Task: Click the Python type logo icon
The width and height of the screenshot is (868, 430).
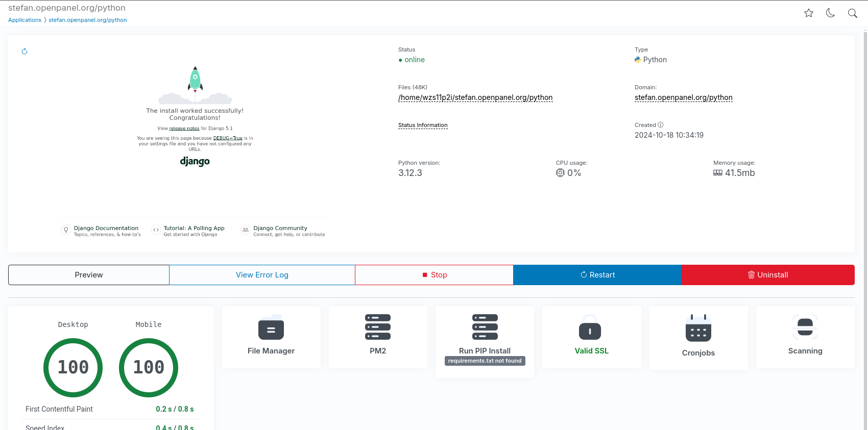Action: [x=638, y=60]
